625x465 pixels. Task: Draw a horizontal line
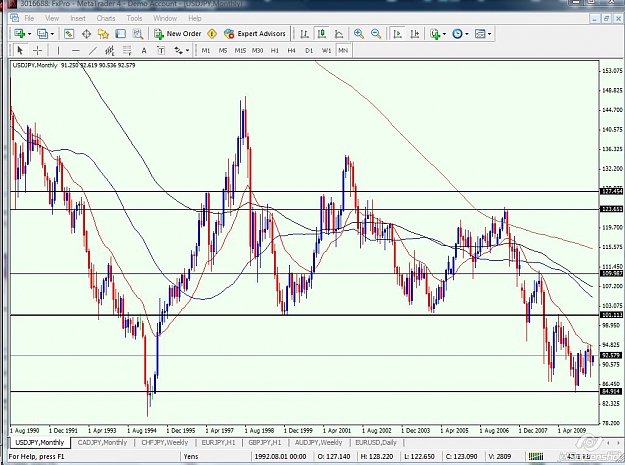click(75, 51)
